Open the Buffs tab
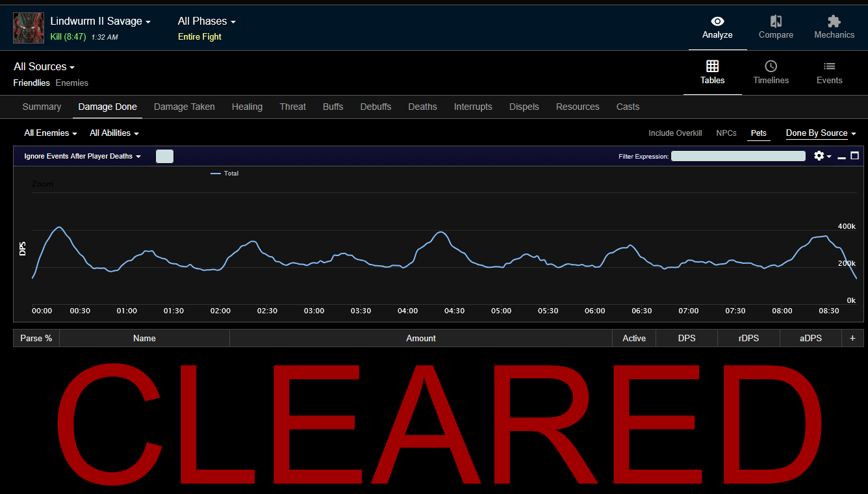 pyautogui.click(x=333, y=107)
